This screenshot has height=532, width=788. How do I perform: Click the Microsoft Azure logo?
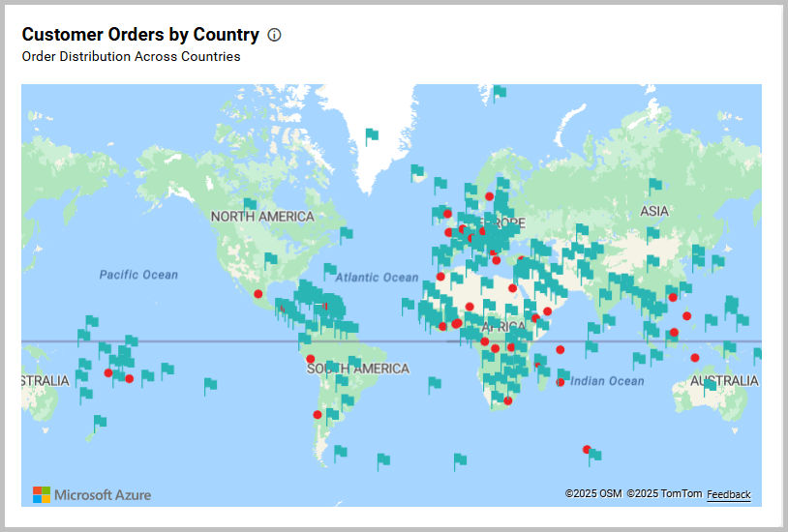tap(92, 494)
